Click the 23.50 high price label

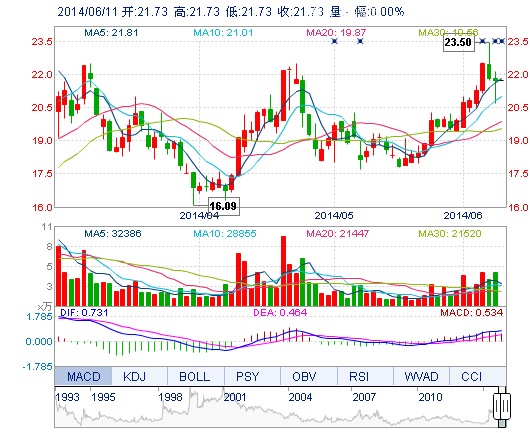[459, 43]
